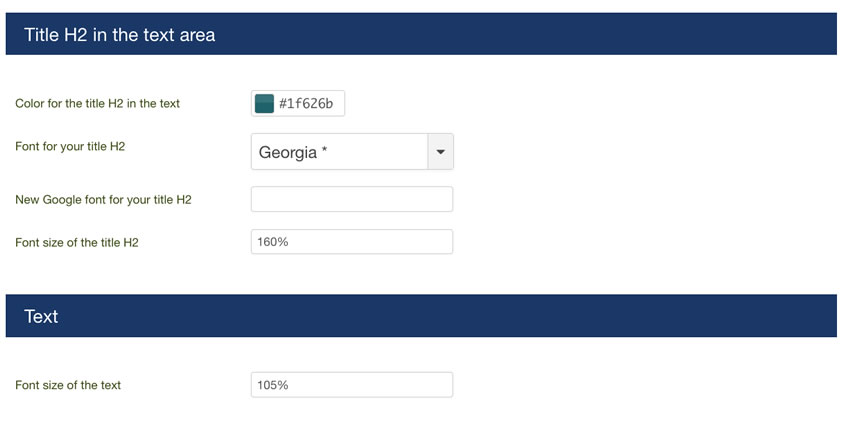Viewport: 851px width, 435px height.
Task: Select the 'Title H2 in the text area' header
Action: tap(421, 34)
